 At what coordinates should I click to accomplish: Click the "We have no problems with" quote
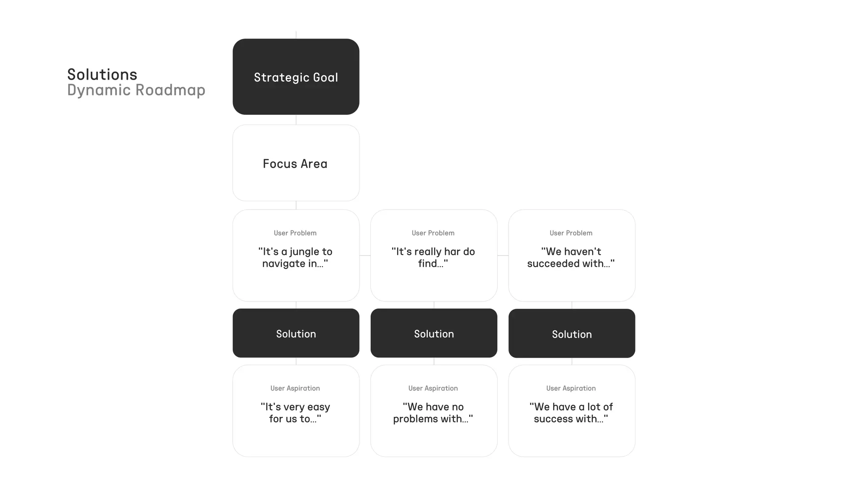[433, 413]
